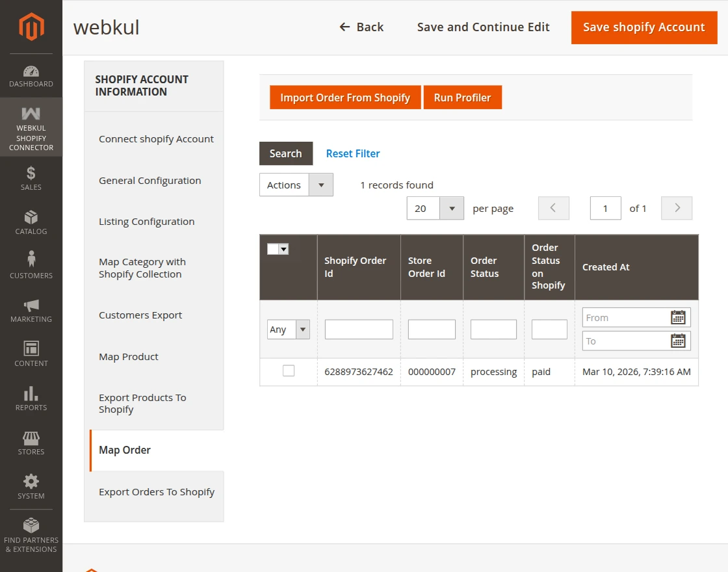Open the Dashboard sidebar icon

(31, 77)
